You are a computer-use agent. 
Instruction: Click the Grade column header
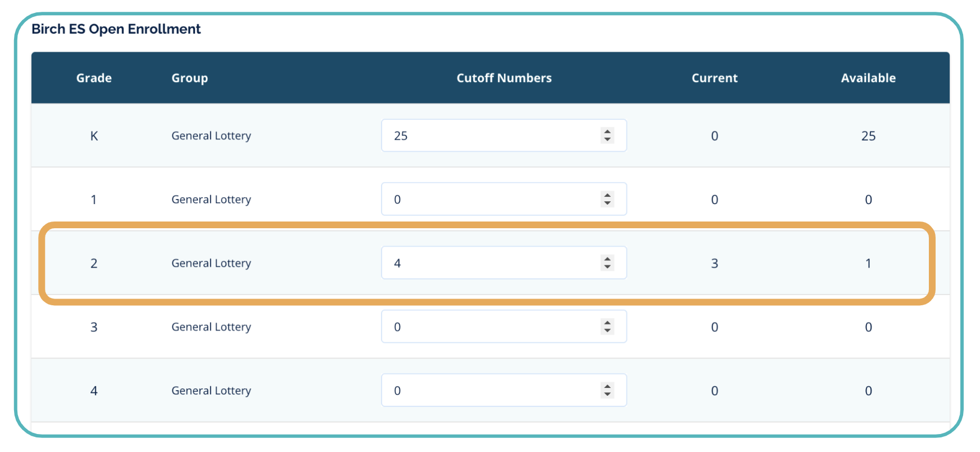94,78
